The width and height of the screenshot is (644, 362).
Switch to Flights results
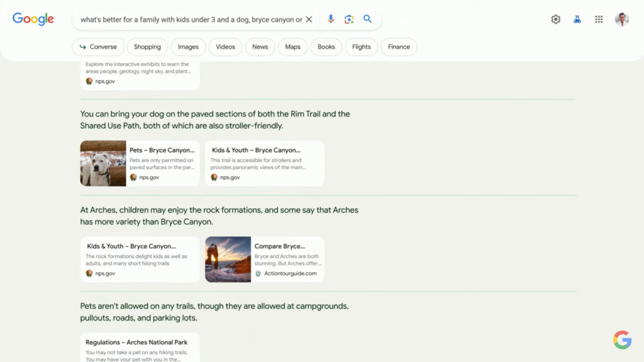pos(362,47)
